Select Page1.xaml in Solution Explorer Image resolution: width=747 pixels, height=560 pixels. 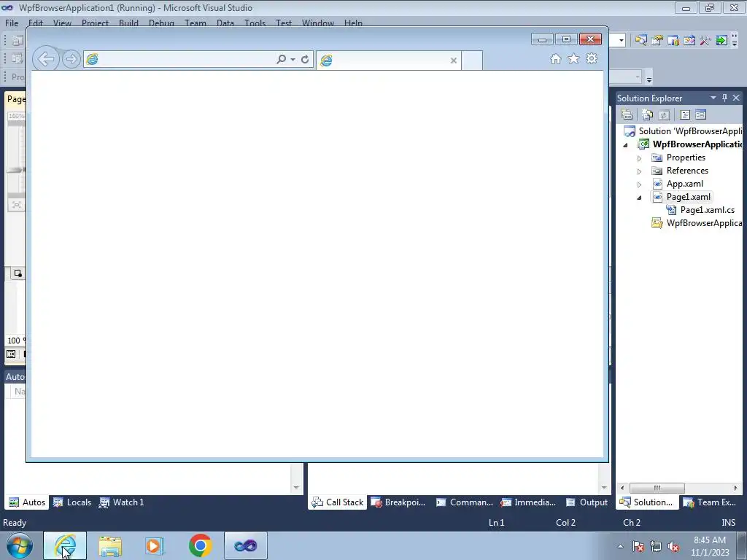[x=689, y=197]
